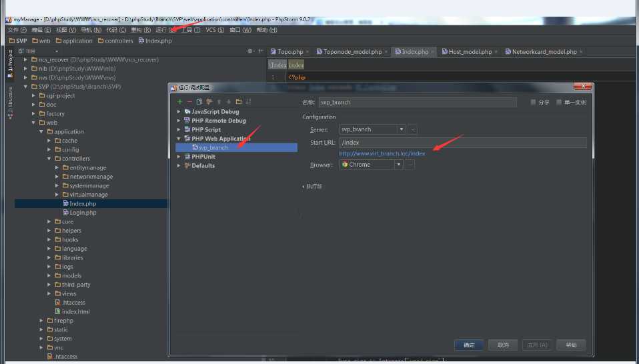Close the Networkcard_model.php editor tab
639x364 pixels.
click(581, 52)
